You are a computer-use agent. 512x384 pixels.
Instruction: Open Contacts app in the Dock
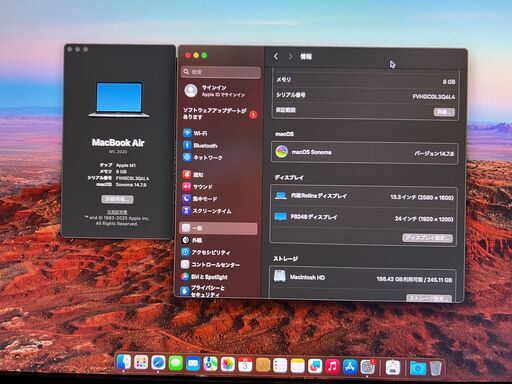click(x=263, y=365)
